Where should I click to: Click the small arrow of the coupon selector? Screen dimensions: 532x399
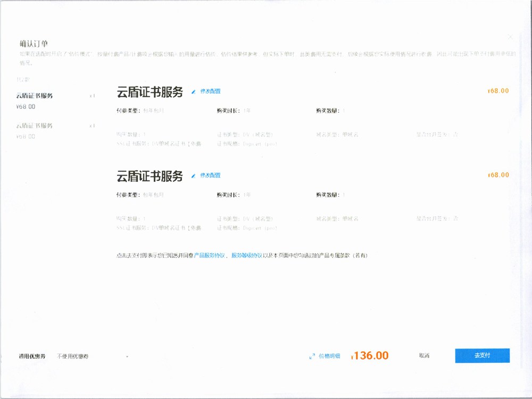[127, 356]
